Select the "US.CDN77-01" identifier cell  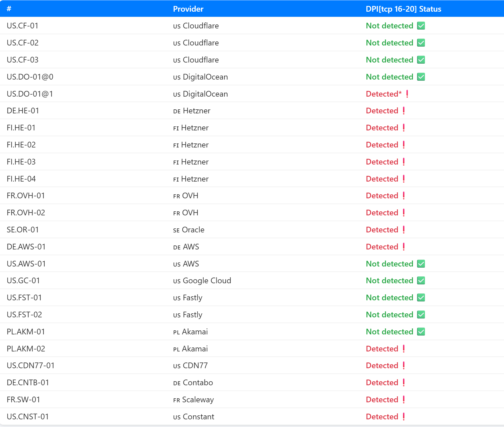pyautogui.click(x=31, y=365)
